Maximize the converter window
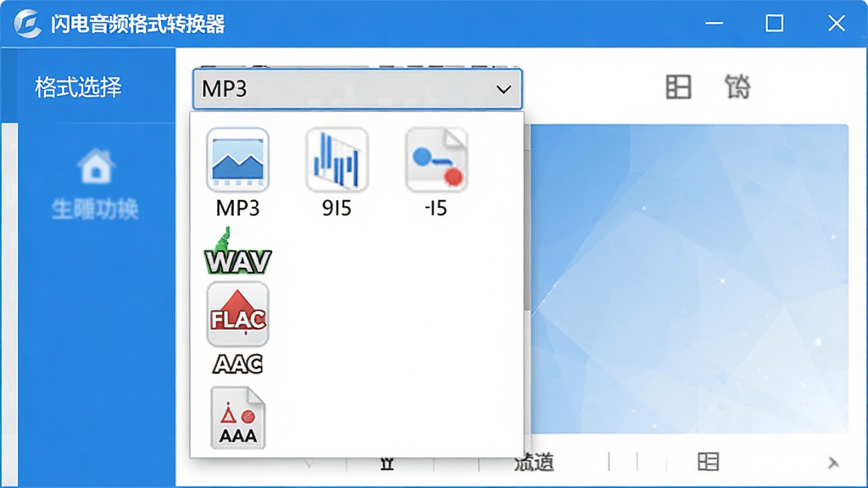The image size is (868, 488). click(x=774, y=23)
